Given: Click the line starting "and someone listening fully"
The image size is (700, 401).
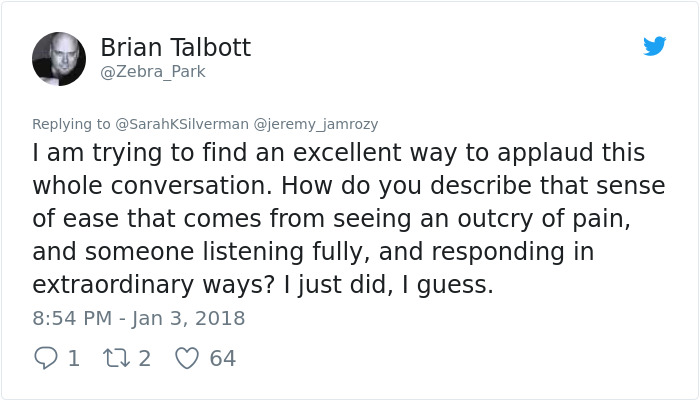Looking at the screenshot, I should (x=314, y=252).
